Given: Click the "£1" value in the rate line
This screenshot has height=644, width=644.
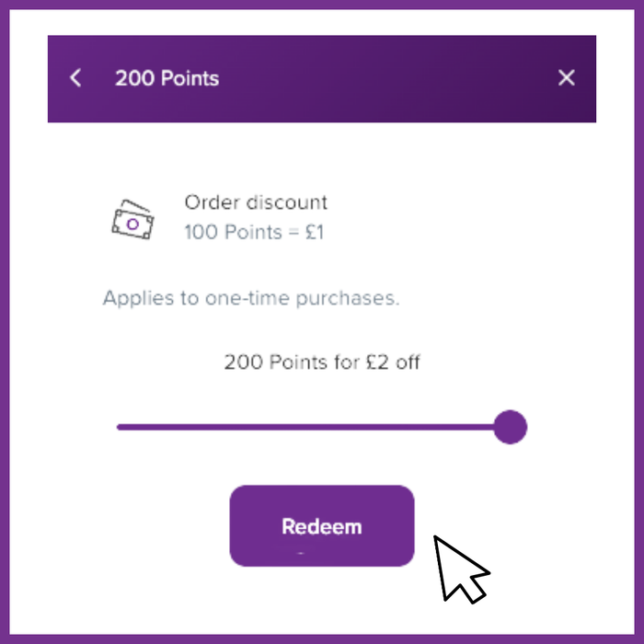Looking at the screenshot, I should (x=314, y=232).
